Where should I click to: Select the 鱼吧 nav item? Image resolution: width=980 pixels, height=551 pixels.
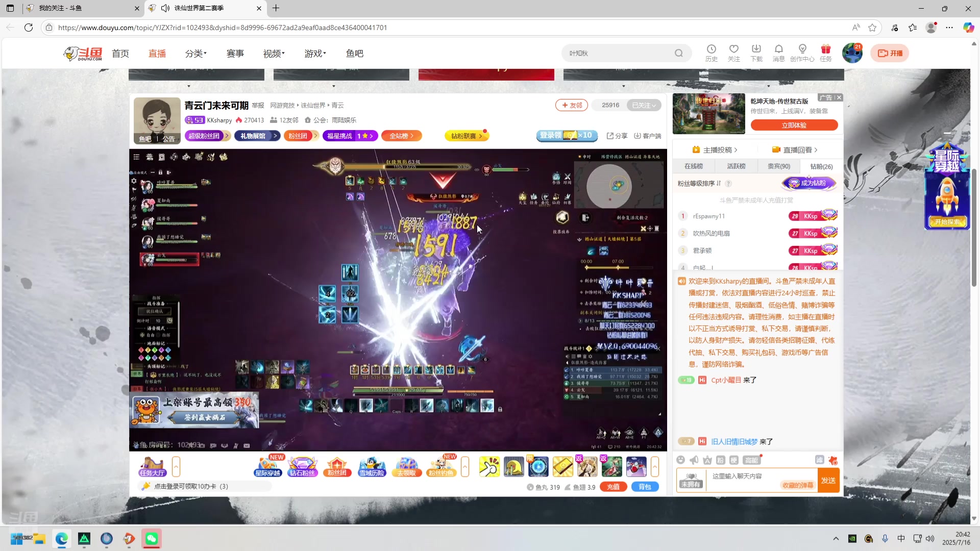pos(355,54)
